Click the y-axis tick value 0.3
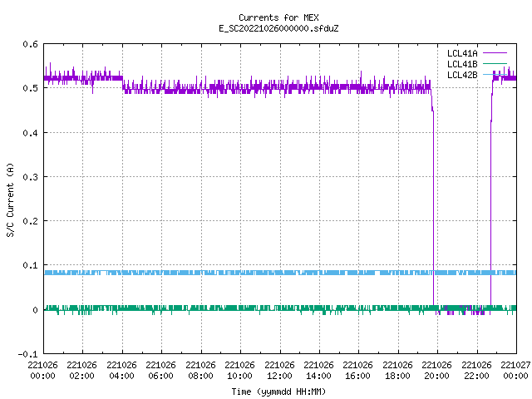 pyautogui.click(x=31, y=177)
